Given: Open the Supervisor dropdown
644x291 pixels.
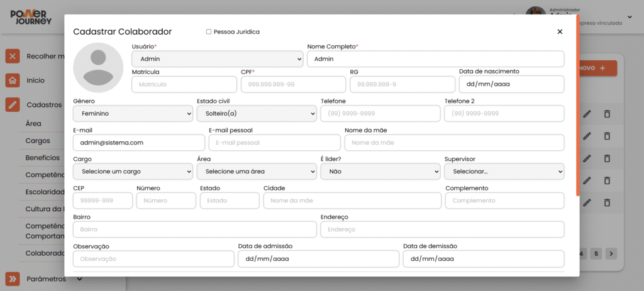Looking at the screenshot, I should (504, 172).
